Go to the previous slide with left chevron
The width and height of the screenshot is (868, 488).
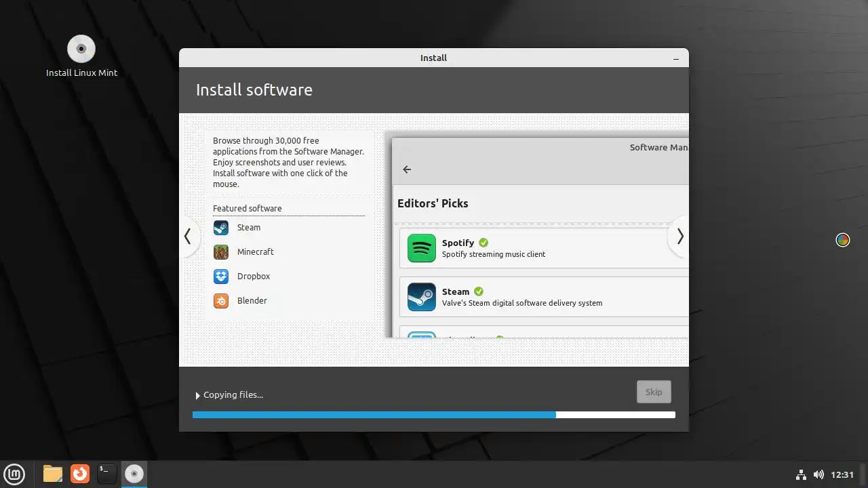coord(188,237)
